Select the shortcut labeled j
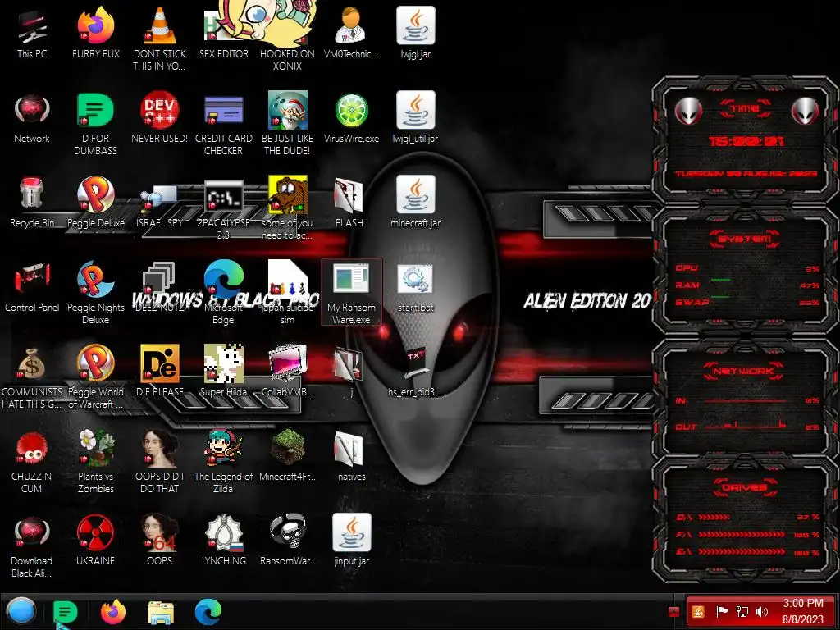The image size is (840, 630). click(x=351, y=372)
